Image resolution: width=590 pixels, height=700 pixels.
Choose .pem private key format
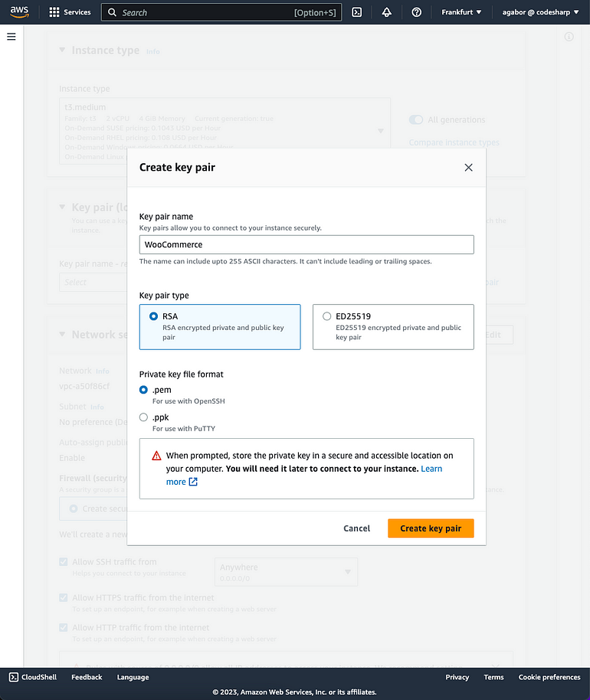[143, 390]
